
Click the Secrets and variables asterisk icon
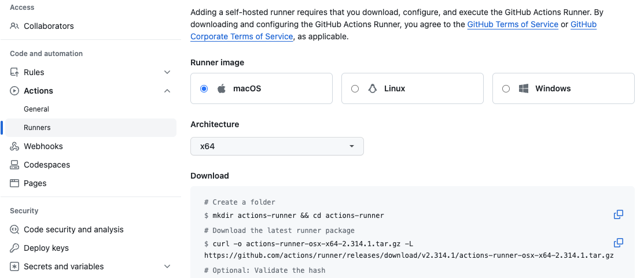pos(14,266)
